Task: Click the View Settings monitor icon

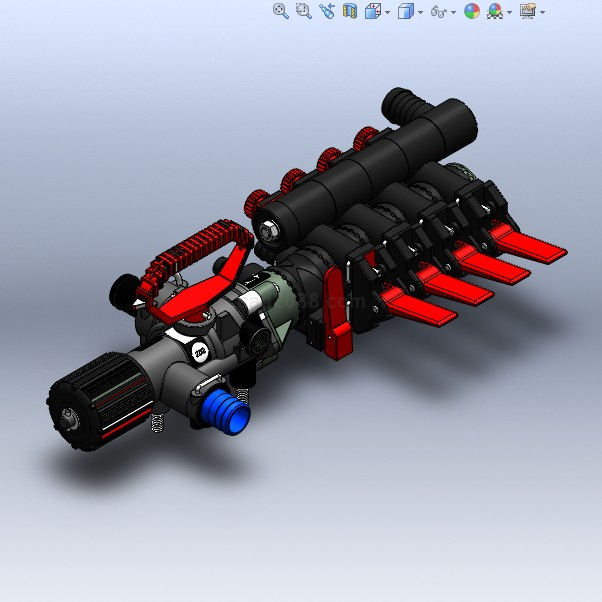Action: click(x=527, y=11)
